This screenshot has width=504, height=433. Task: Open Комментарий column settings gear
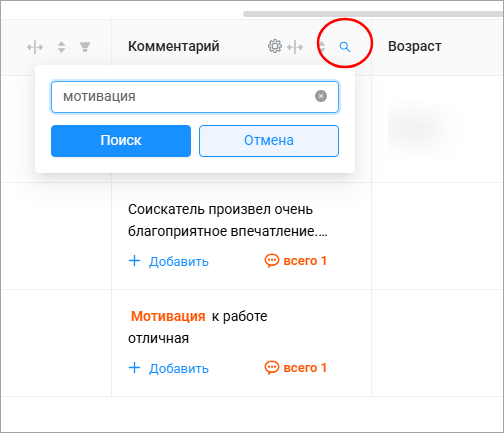click(x=275, y=46)
